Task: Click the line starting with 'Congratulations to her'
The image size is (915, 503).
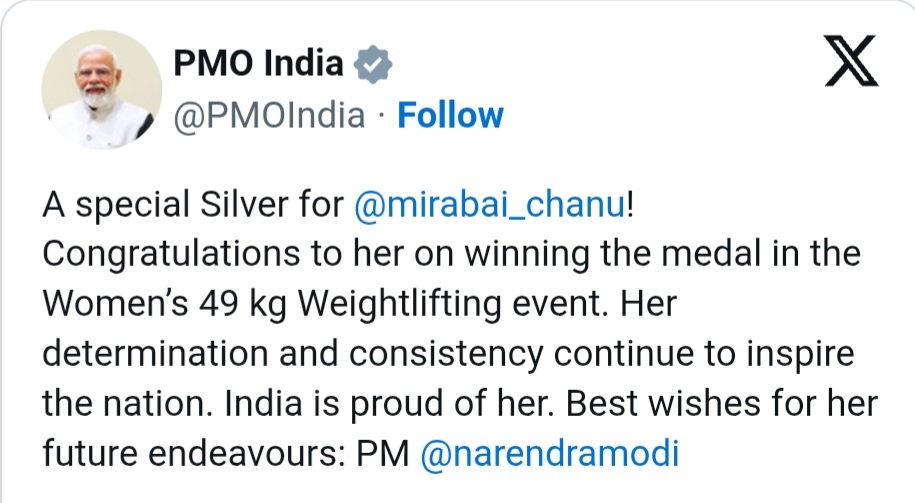Action: (x=452, y=254)
